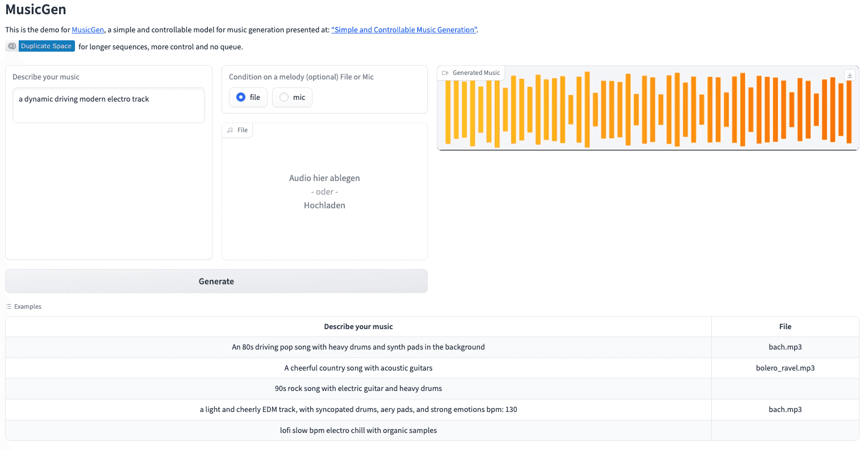This screenshot has height=450, width=868.
Task: Click the Duplicate Space badge
Action: click(46, 46)
